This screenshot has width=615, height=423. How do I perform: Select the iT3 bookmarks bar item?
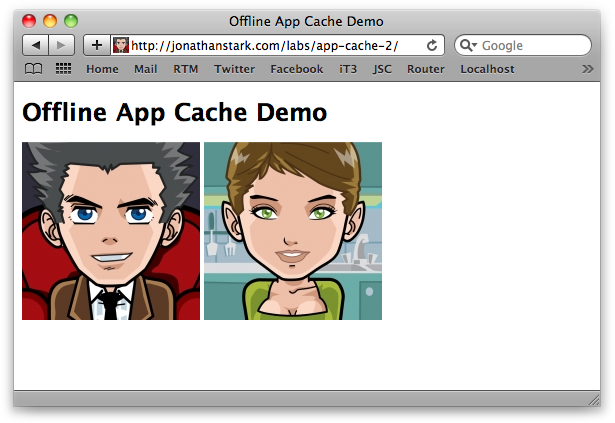[x=348, y=69]
